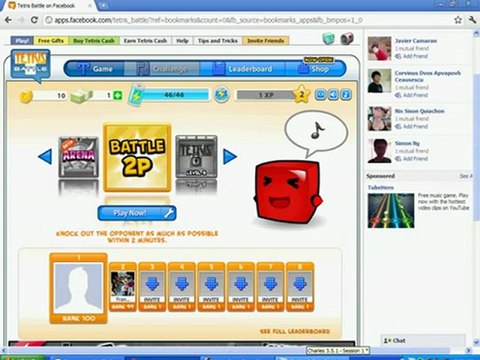Invite a friend to leaderboard slot 4
The image size is (480, 360).
(182, 287)
